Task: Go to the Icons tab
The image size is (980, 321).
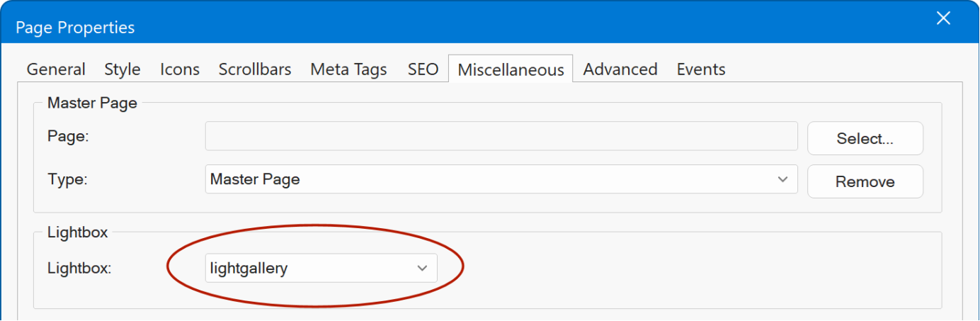Action: tap(180, 69)
